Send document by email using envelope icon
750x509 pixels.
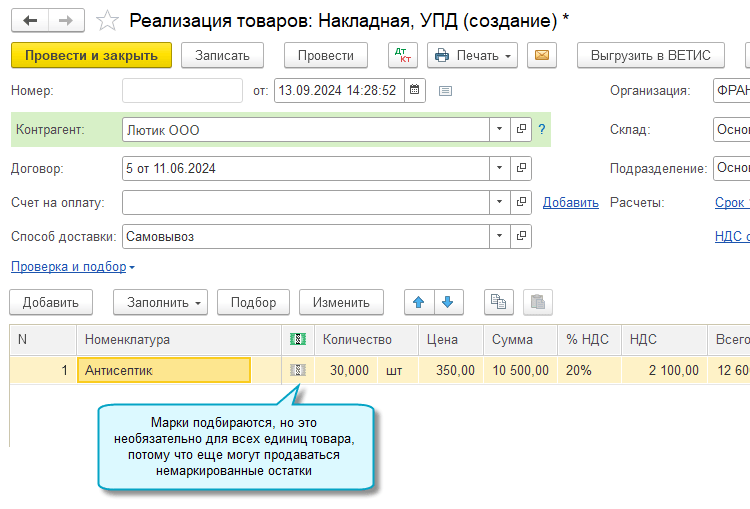(x=541, y=55)
